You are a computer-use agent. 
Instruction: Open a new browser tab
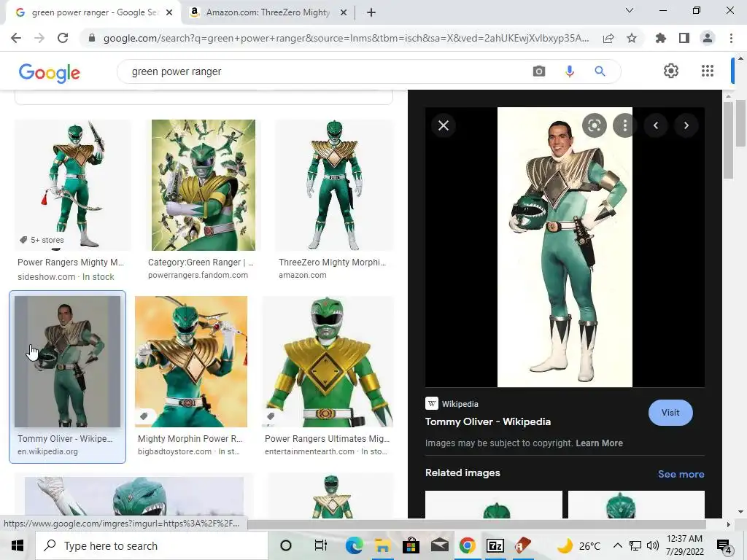[371, 13]
